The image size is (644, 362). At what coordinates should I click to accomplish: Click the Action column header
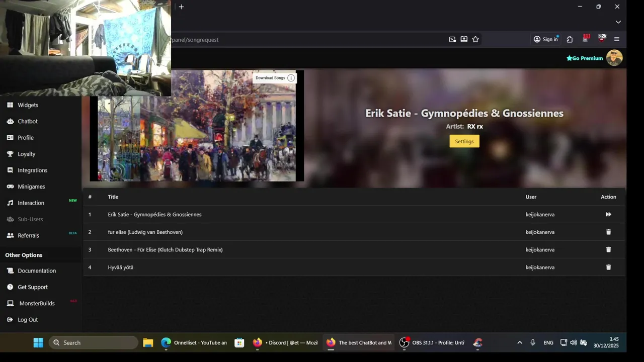608,197
